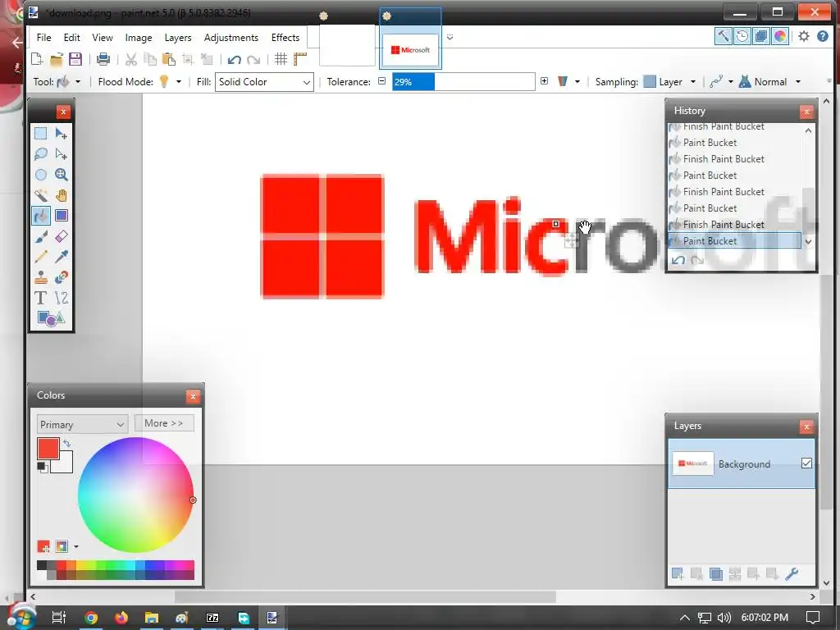Reset colors to black and white

[x=43, y=467]
